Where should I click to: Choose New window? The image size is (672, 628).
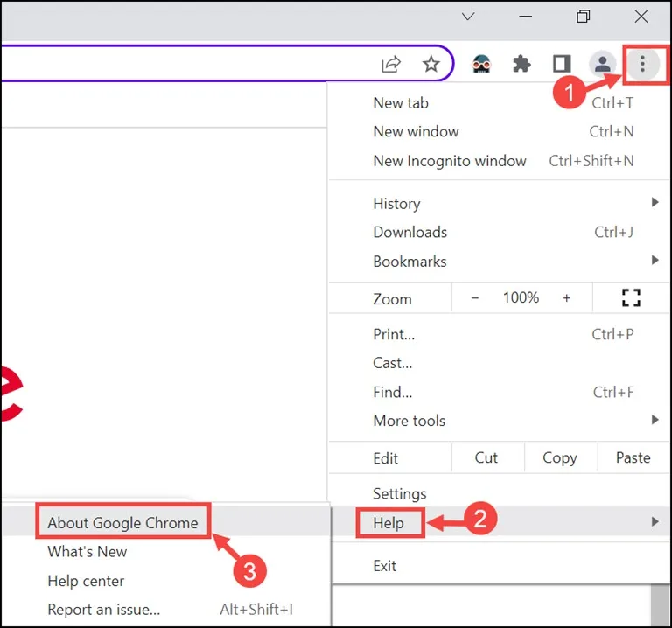(500, 131)
